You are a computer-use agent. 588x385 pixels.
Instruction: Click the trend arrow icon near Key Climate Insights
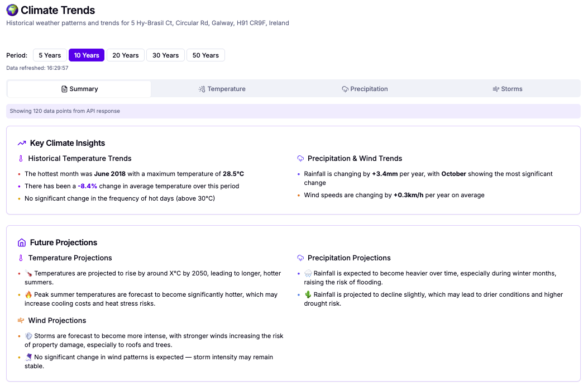[22, 143]
